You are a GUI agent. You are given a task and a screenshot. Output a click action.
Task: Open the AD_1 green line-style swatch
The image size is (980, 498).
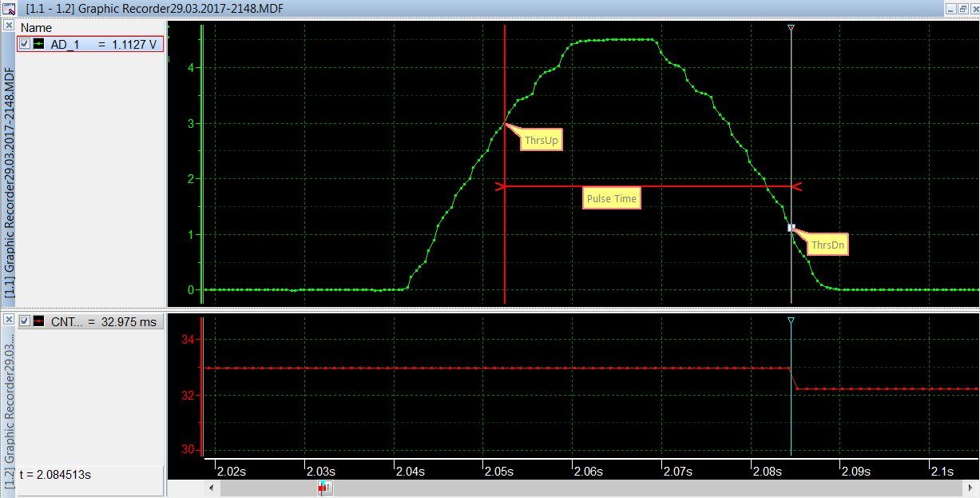click(38, 44)
